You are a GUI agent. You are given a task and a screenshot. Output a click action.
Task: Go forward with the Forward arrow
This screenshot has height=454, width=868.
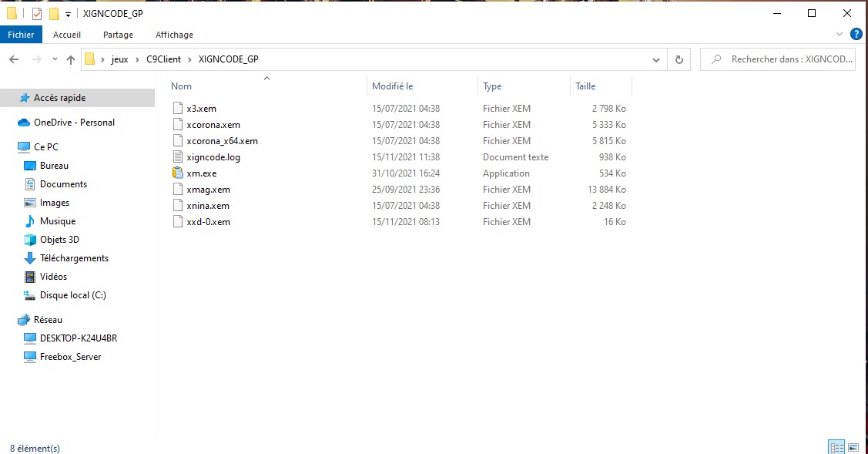(x=36, y=59)
